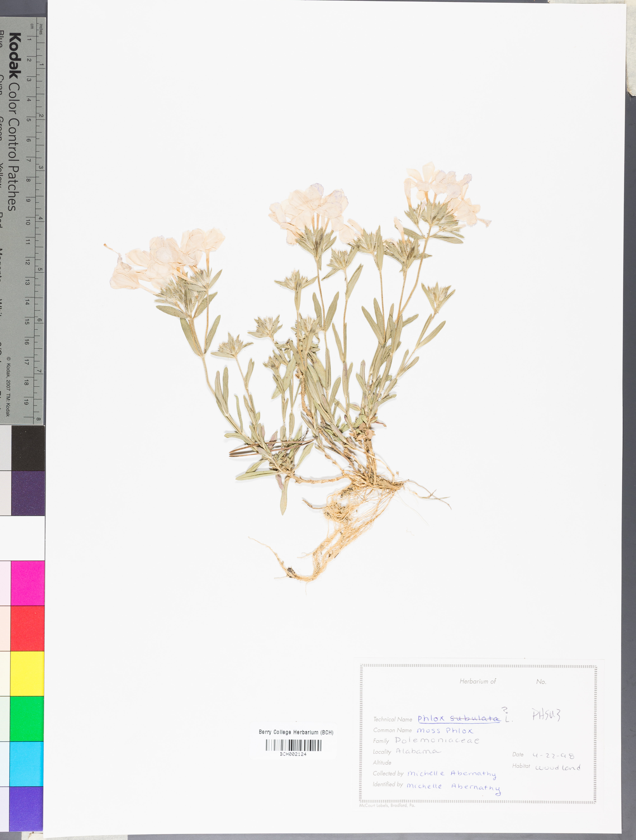
Task: Click the date '4-22-98' on label
Action: tap(553, 756)
